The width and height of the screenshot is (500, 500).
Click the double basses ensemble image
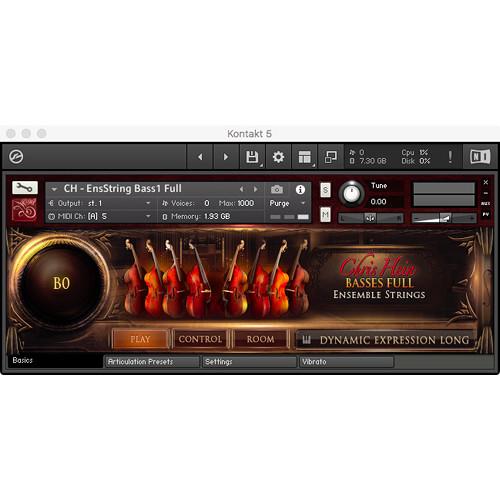pyautogui.click(x=217, y=278)
